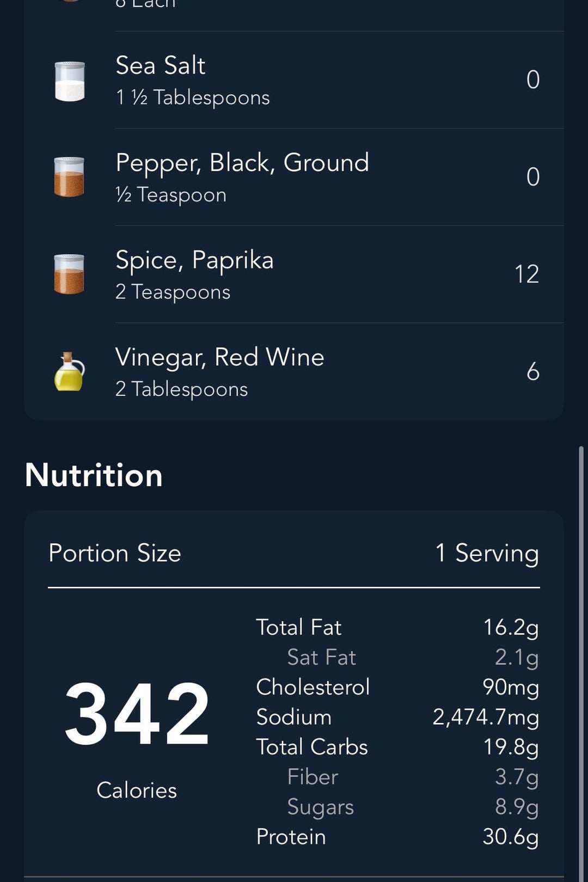Tap the Nutrition section heading
The image size is (588, 882).
pyautogui.click(x=94, y=475)
